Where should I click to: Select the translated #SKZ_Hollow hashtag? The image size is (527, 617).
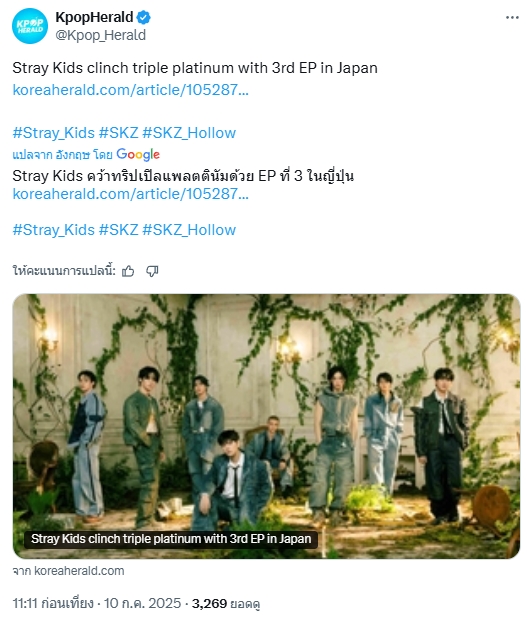(189, 230)
